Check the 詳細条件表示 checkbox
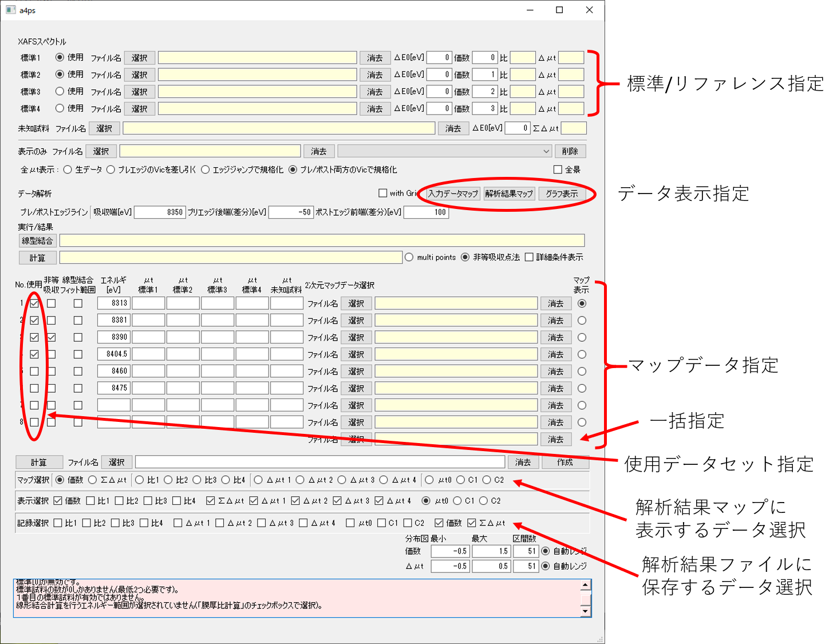This screenshot has height=644, width=837. 529,257
